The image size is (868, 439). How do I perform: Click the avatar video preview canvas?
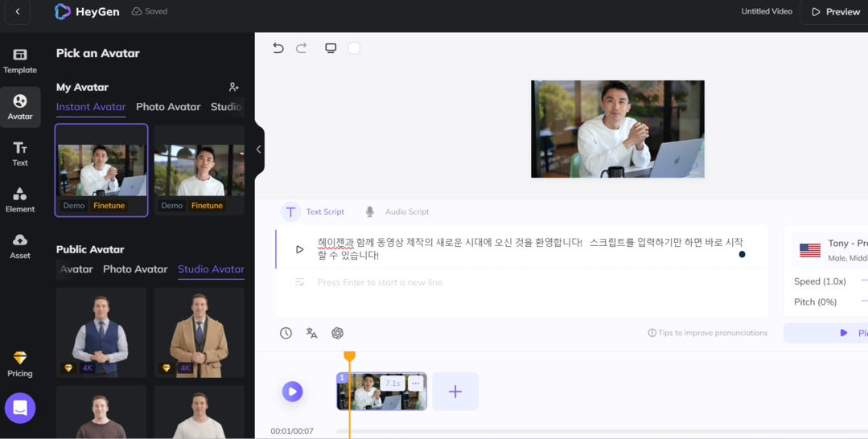point(618,129)
